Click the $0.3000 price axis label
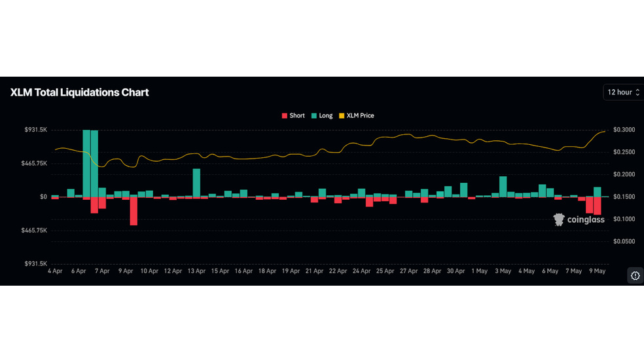The width and height of the screenshot is (644, 363). [624, 130]
